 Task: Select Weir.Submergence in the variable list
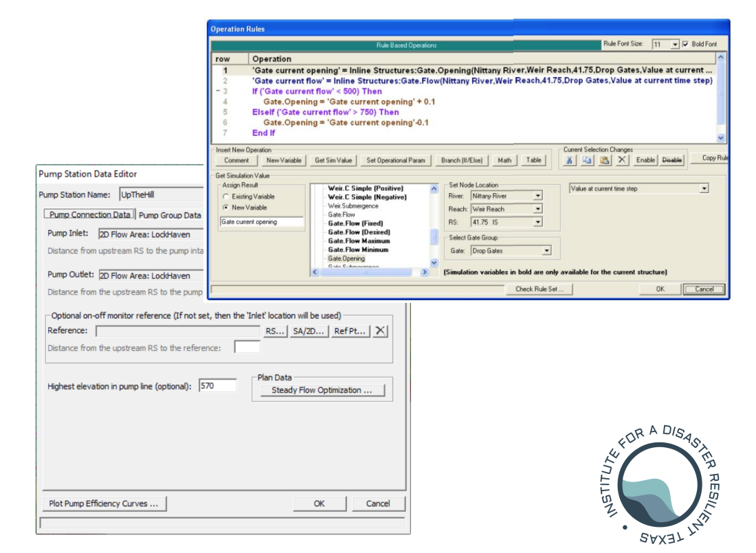click(x=353, y=206)
